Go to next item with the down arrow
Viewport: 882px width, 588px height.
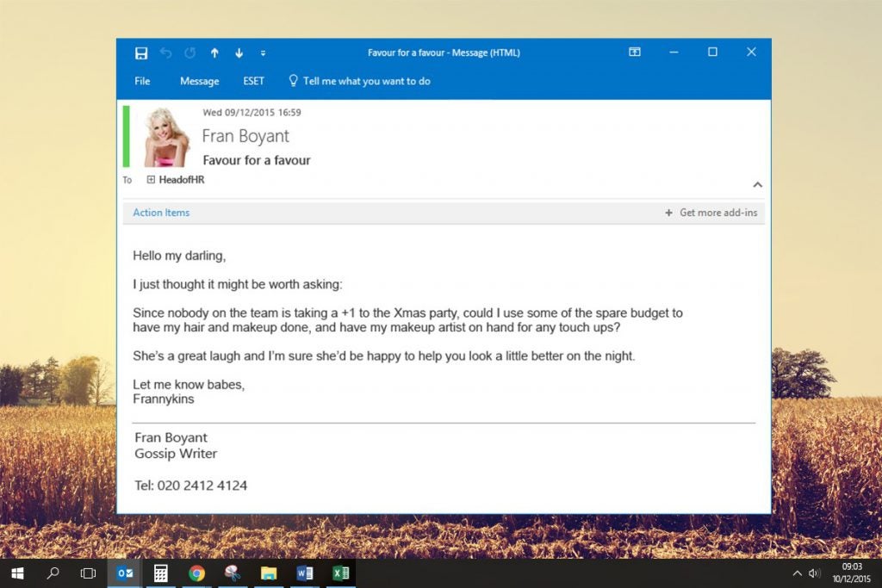click(239, 53)
